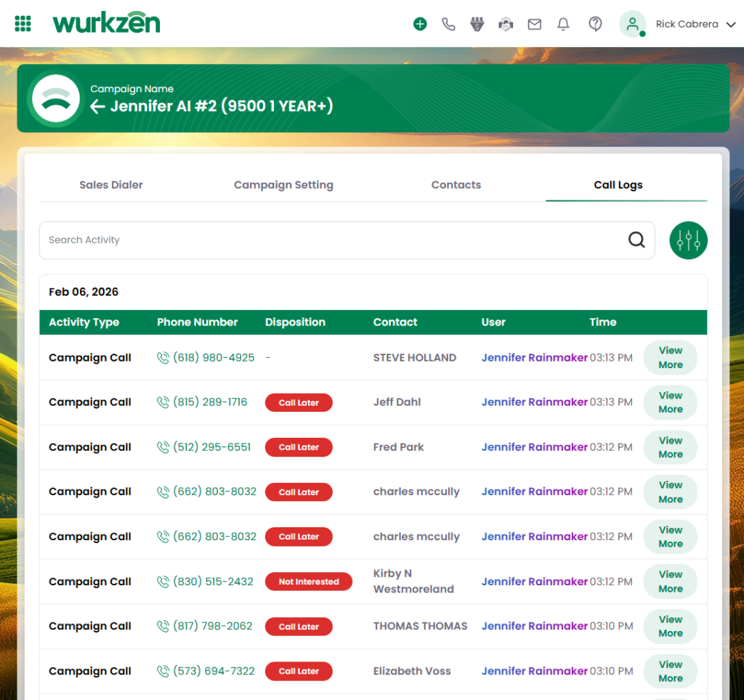
Task: Open the phone dialer icon
Action: [448, 24]
